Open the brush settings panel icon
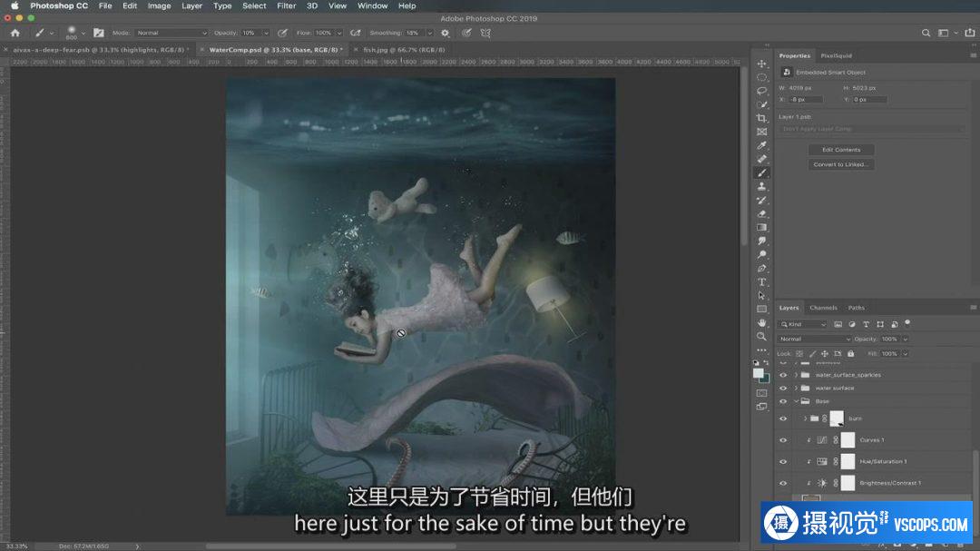The width and height of the screenshot is (980, 551). pos(99,34)
